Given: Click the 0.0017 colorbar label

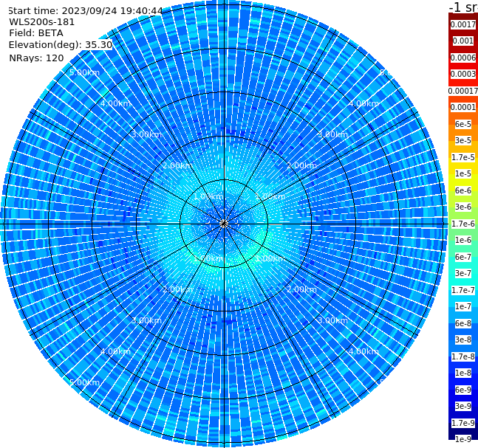Looking at the screenshot, I should point(463,24).
